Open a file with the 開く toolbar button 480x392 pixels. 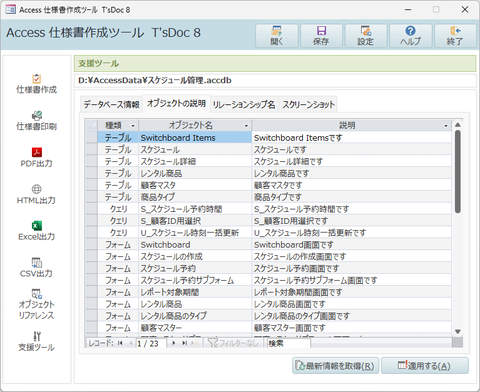pyautogui.click(x=277, y=36)
